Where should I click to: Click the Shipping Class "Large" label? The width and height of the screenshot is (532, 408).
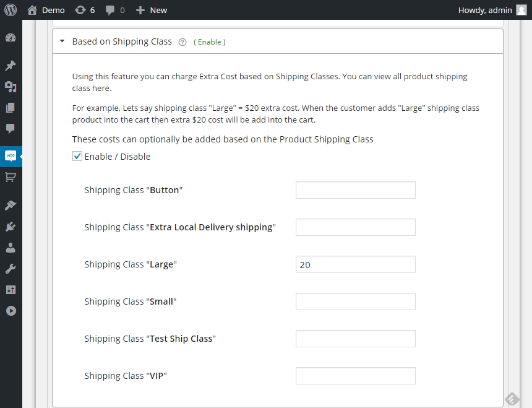(131, 264)
